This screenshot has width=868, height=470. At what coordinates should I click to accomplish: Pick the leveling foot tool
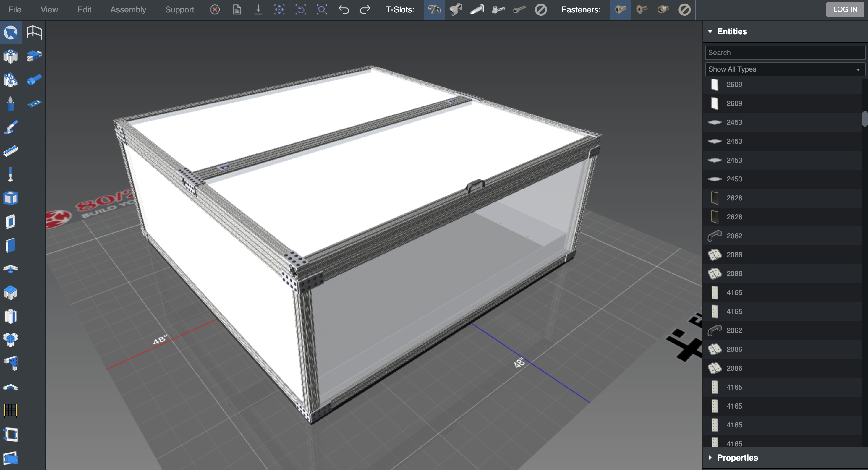click(11, 174)
